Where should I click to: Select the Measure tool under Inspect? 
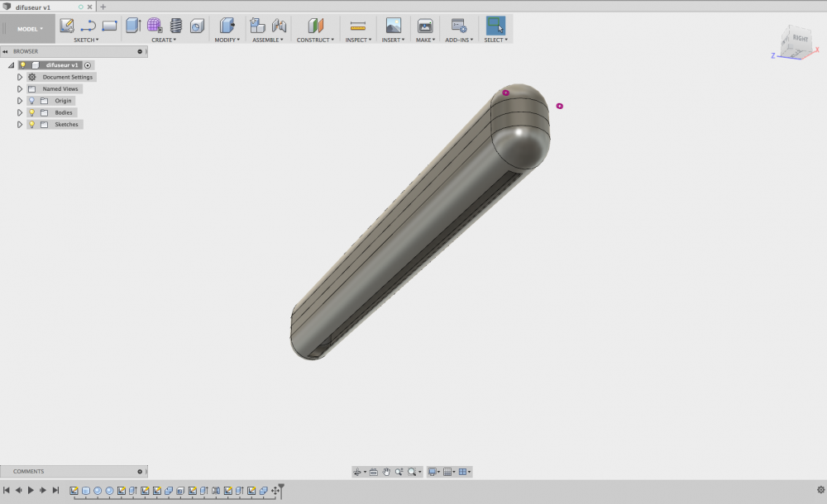point(358,26)
